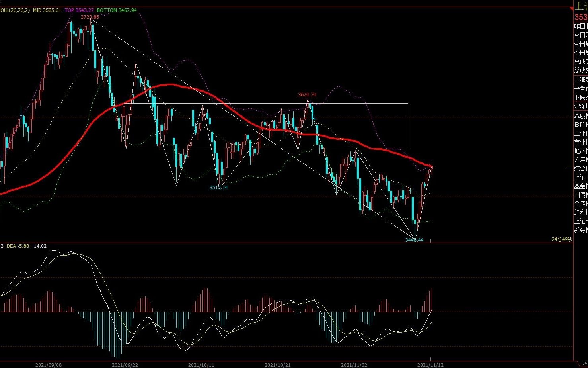
Task: Click the 14.02 MACD value
Action: [x=40, y=246]
